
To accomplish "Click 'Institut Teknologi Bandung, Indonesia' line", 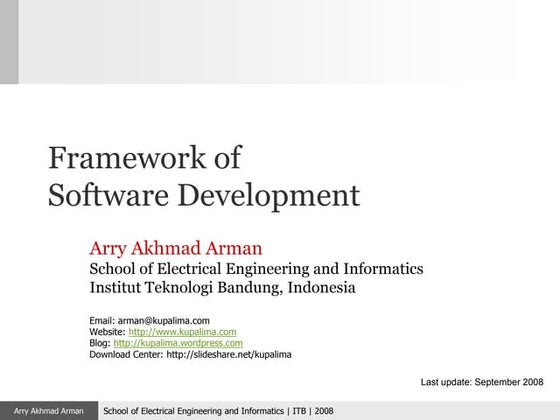I will pyautogui.click(x=222, y=288).
